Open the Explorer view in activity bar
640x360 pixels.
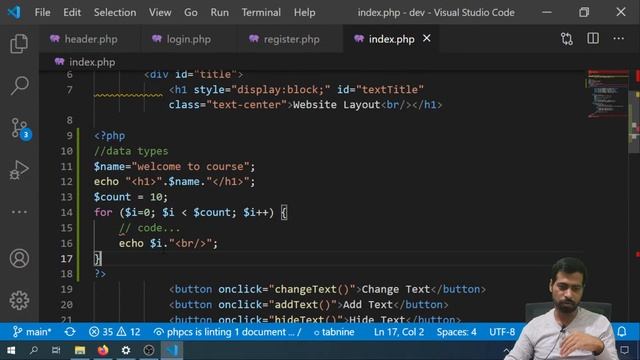click(x=19, y=44)
